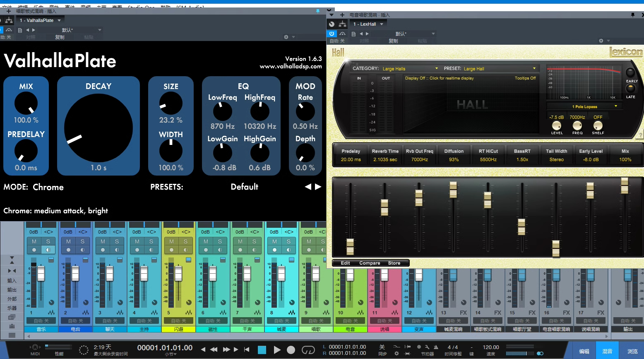644x359 pixels.
Task: Open ValhallaPlate MODE Chrome selector
Action: tap(48, 187)
